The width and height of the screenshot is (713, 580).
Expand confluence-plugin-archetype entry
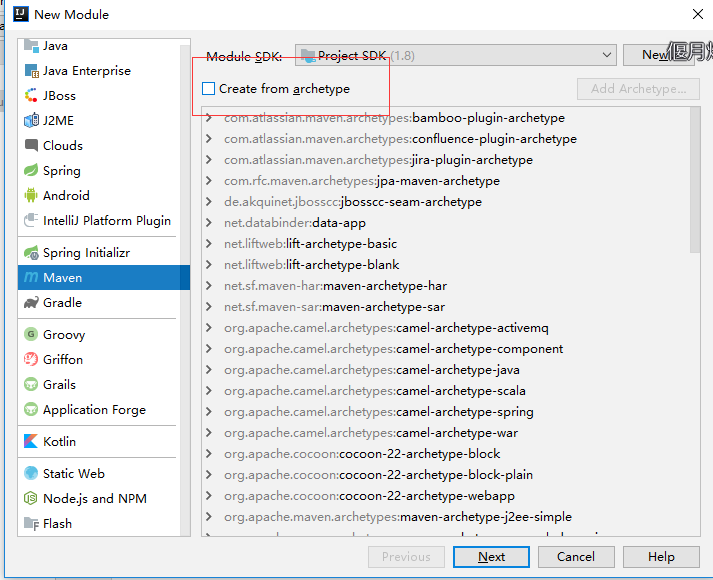[209, 139]
